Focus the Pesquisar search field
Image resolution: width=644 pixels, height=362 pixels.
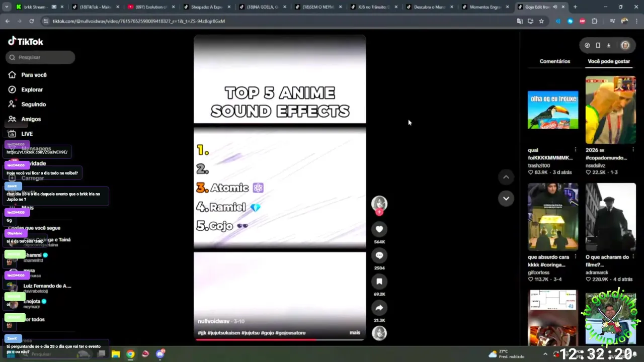pos(41,57)
